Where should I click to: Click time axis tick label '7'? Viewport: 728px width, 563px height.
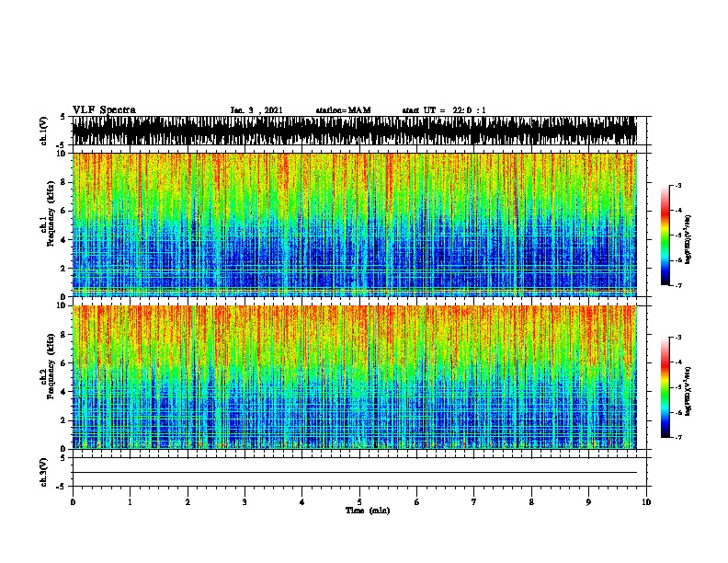tap(474, 501)
